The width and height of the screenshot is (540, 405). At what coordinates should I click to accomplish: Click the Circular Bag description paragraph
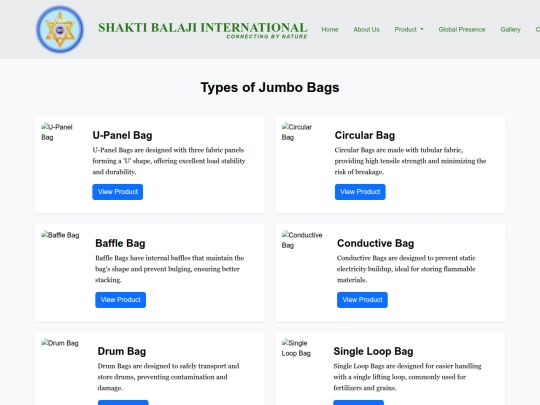(x=410, y=161)
